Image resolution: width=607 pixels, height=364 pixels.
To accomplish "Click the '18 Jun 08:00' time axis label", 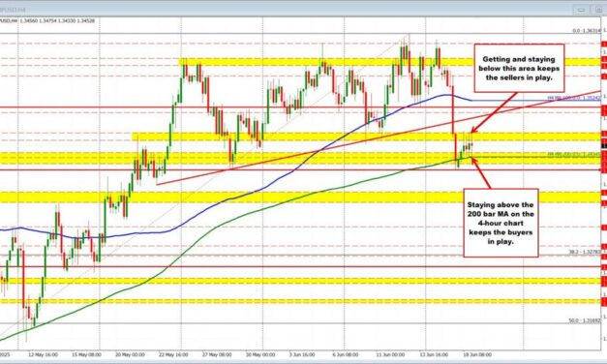I will (x=477, y=354).
